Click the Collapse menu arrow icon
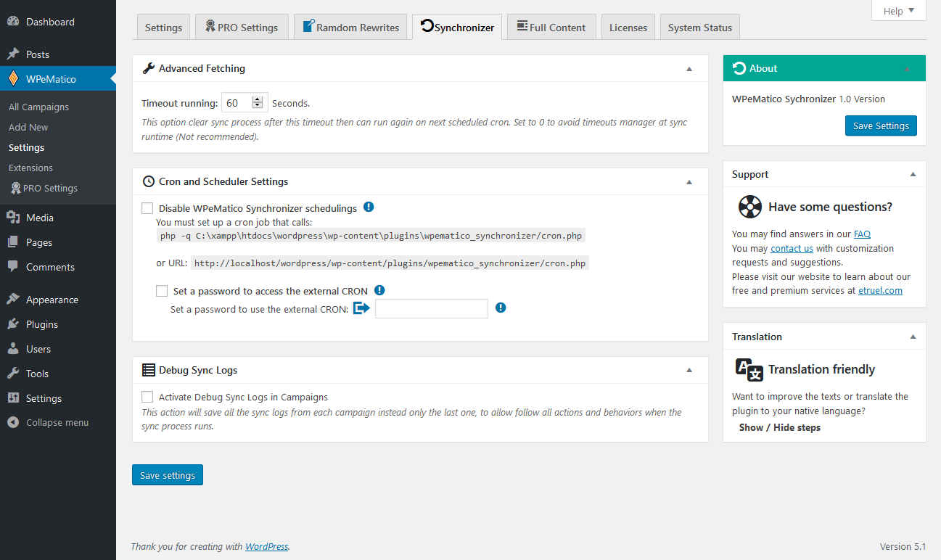This screenshot has height=560, width=941. 13,422
